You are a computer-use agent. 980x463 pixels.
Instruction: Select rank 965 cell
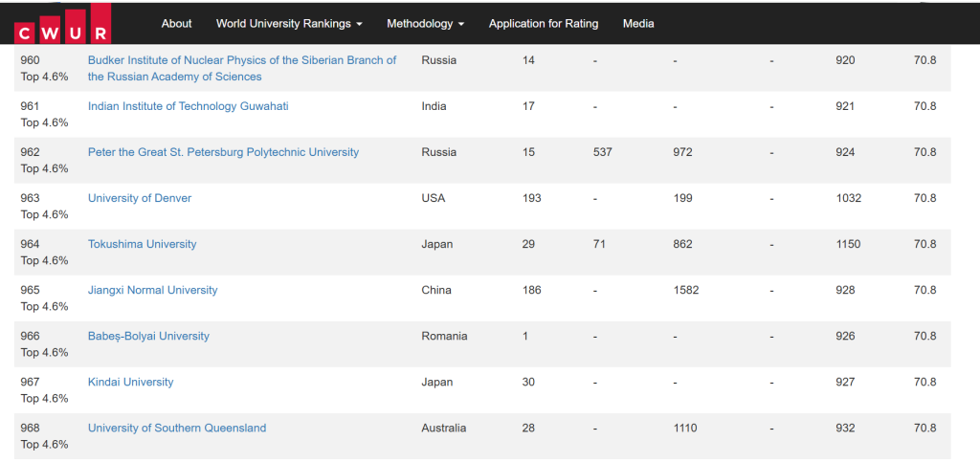[44, 298]
